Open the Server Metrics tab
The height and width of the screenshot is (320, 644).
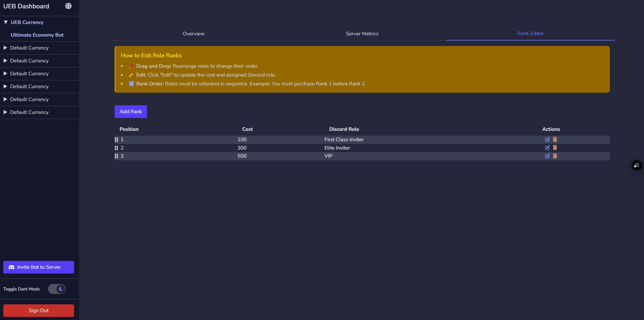click(362, 34)
